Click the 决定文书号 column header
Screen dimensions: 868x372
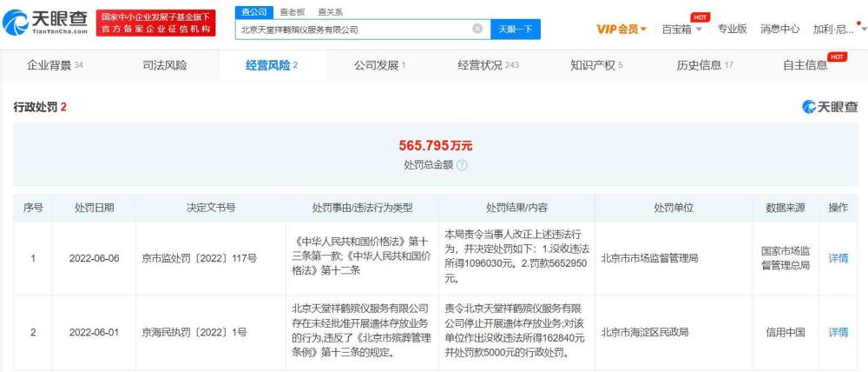pyautogui.click(x=211, y=208)
